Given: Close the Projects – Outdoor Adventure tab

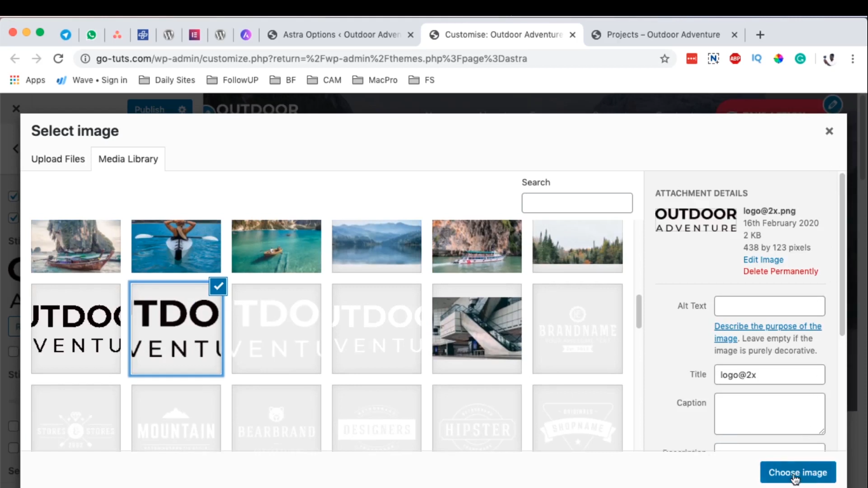Looking at the screenshot, I should (x=735, y=35).
